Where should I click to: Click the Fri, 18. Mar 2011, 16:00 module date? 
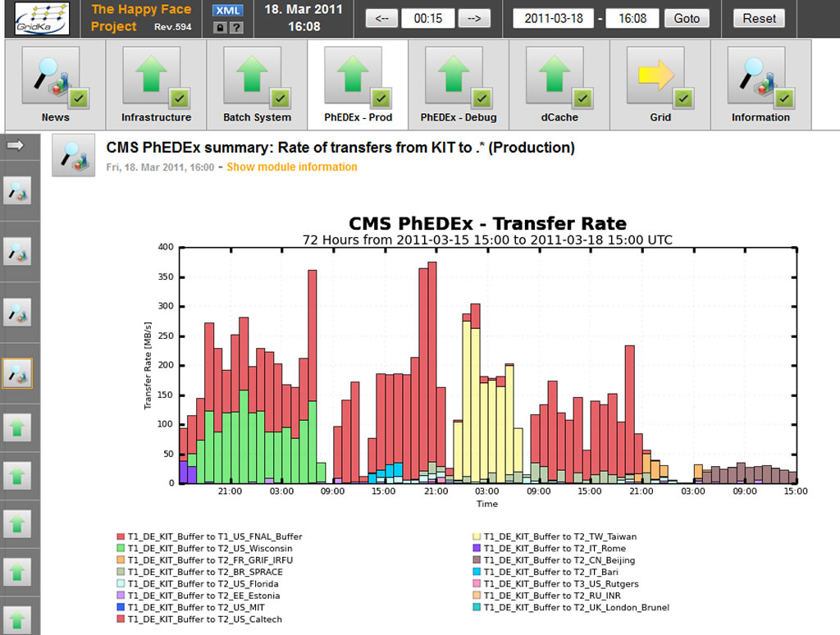[x=160, y=167]
